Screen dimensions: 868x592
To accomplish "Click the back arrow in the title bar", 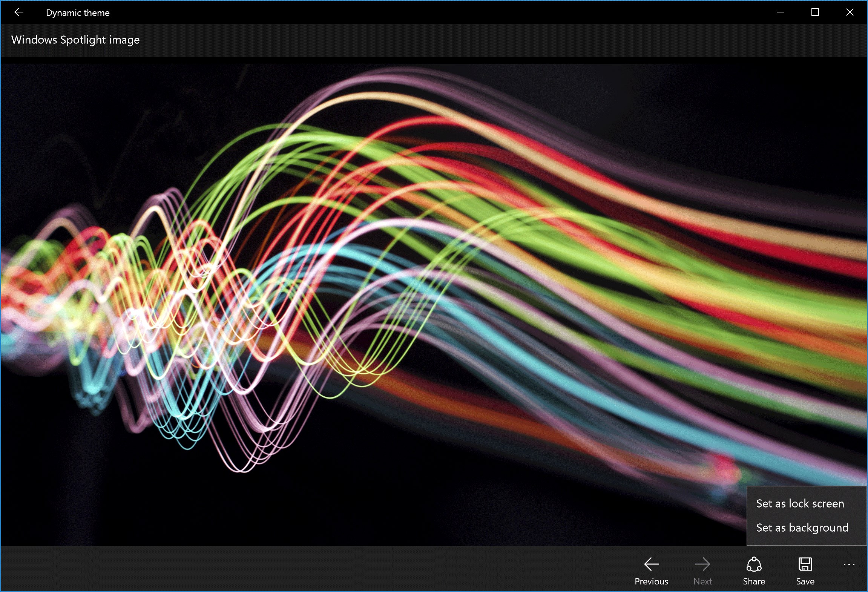I will [x=19, y=12].
